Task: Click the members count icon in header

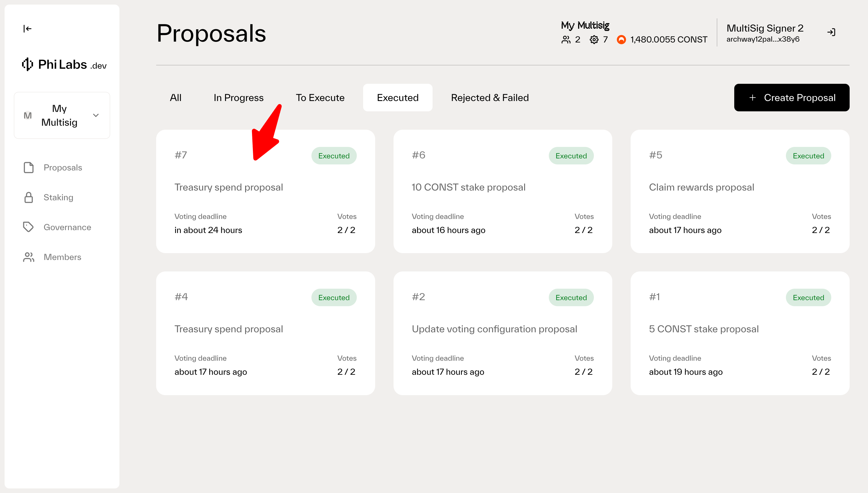Action: point(566,40)
